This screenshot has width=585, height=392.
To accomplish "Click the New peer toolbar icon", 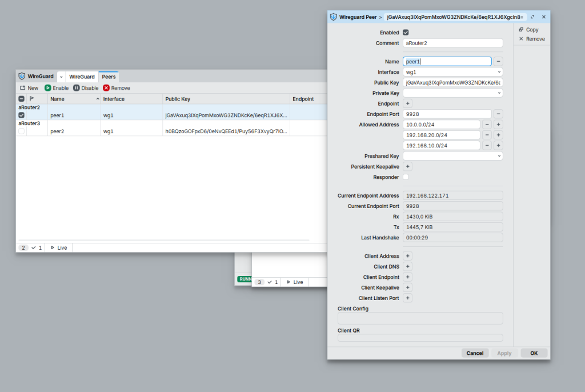I will click(23, 88).
